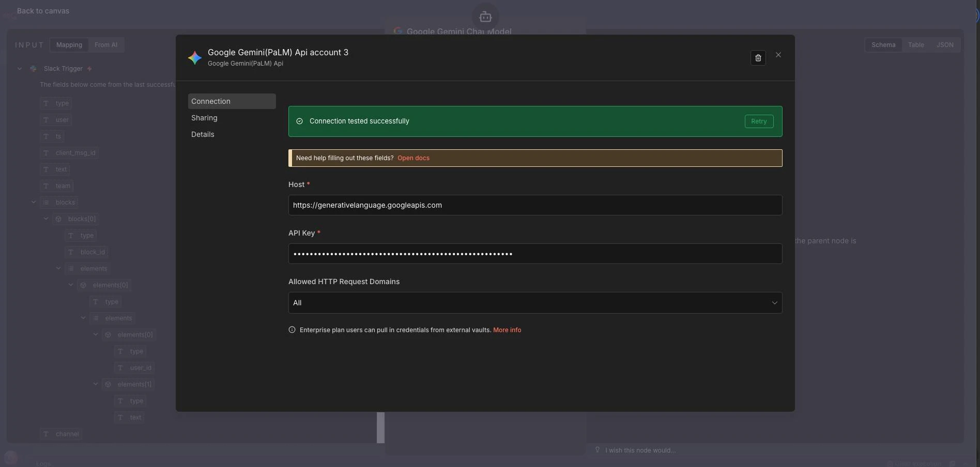980x467 pixels.
Task: Click the 'the parent node is' text
Action: click(x=825, y=241)
